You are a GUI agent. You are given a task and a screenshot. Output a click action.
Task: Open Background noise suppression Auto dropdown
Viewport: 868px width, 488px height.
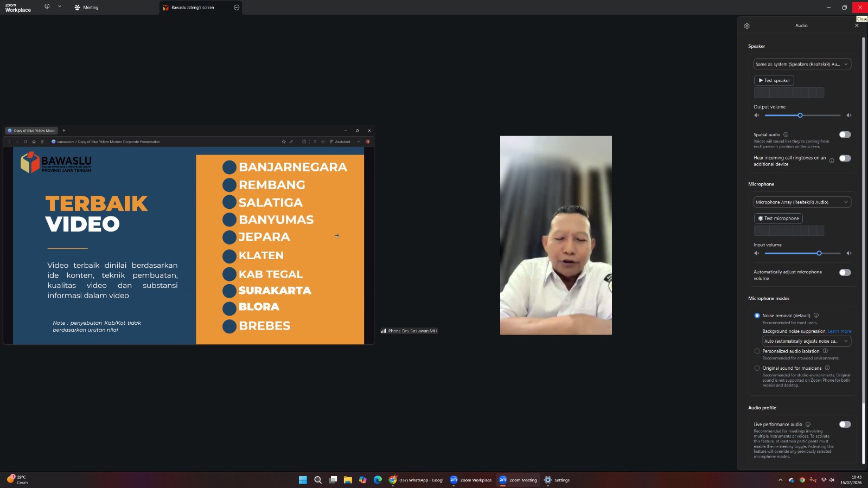807,341
